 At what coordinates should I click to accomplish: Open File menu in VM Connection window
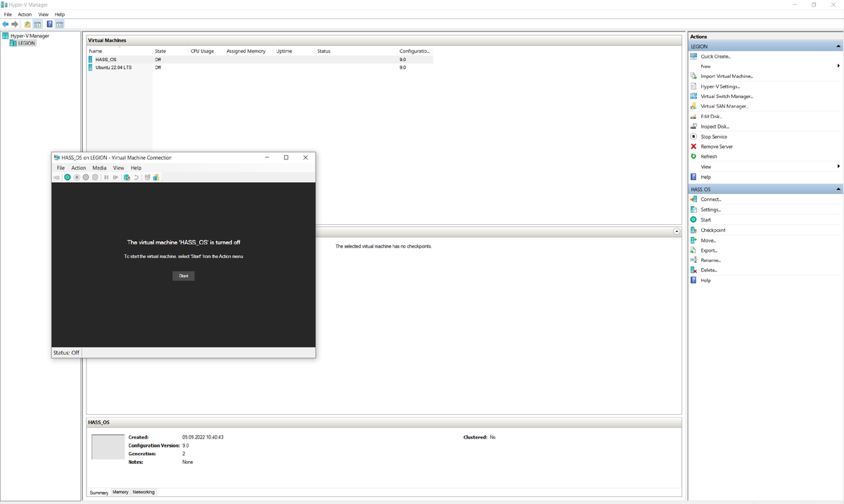60,168
